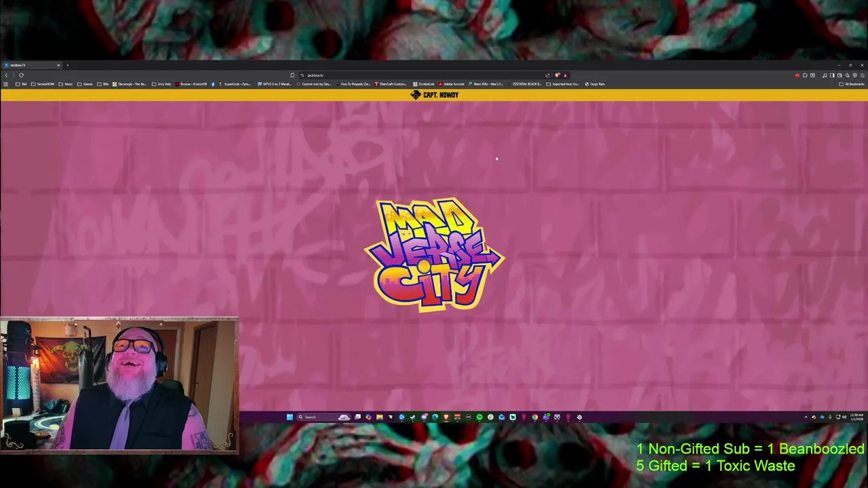
Task: Open a new browser tab
Action: [x=68, y=65]
